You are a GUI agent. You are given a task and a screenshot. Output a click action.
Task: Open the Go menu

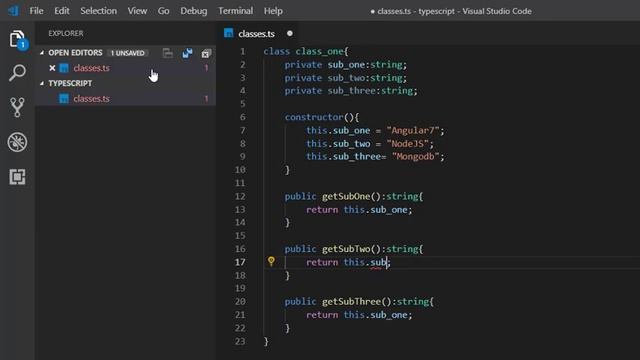[163, 11]
